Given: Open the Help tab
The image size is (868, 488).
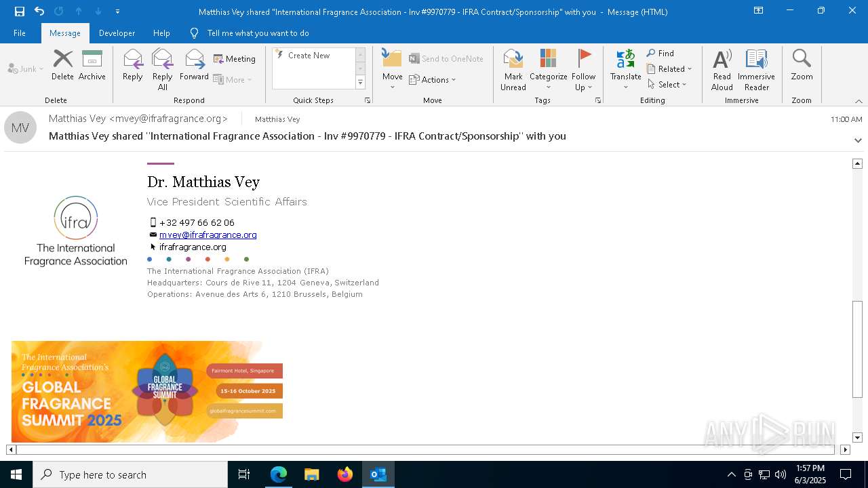Looking at the screenshot, I should pos(161,33).
